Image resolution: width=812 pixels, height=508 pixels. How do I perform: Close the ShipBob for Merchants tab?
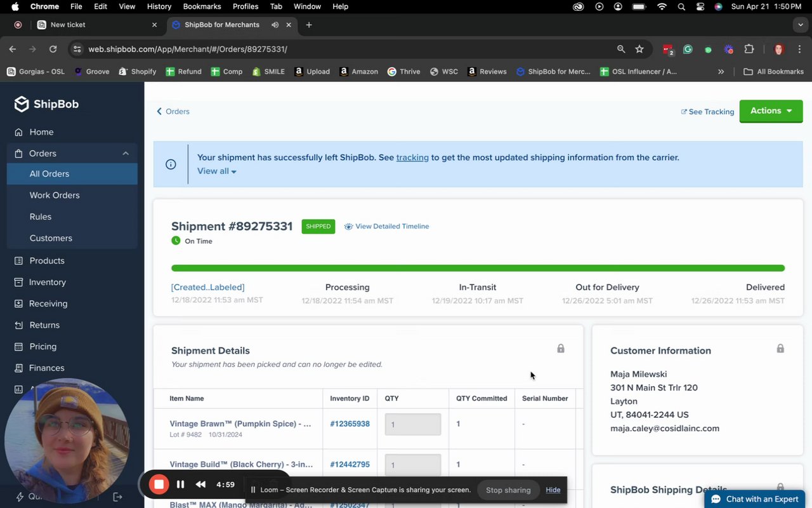tap(289, 25)
